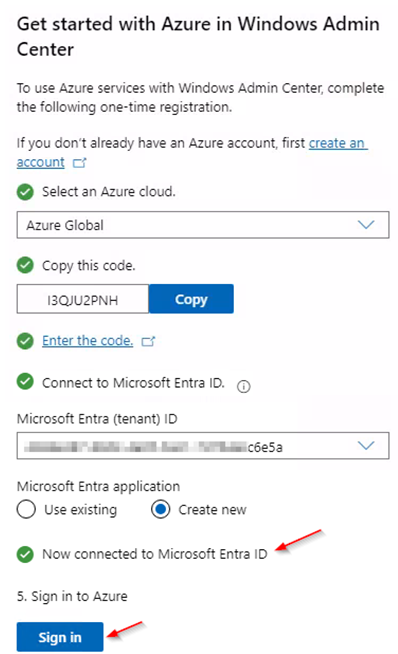Screen dimensions: 398x654
Task: Click the I3QJU2PNH code field
Action: coord(83,299)
